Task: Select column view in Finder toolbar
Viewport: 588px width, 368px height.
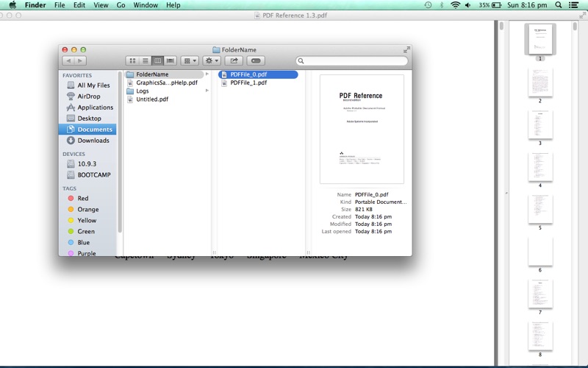Action: pyautogui.click(x=157, y=61)
